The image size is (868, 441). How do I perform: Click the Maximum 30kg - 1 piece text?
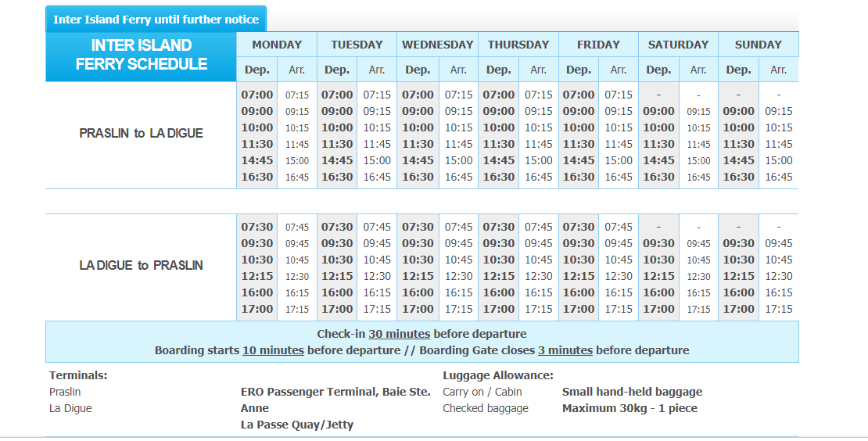click(x=629, y=408)
